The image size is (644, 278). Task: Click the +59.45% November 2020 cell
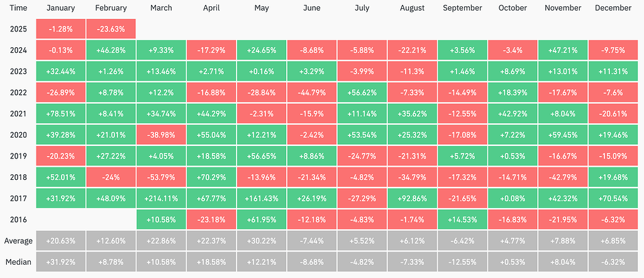562,135
